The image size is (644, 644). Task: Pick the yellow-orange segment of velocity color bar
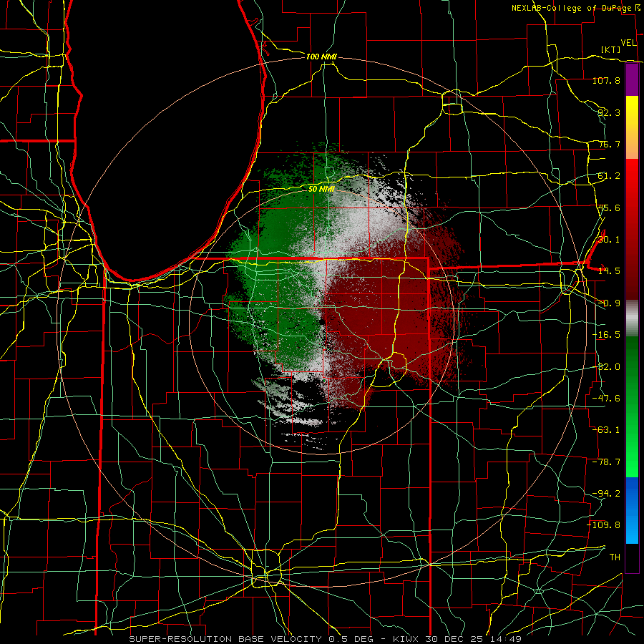(x=632, y=127)
